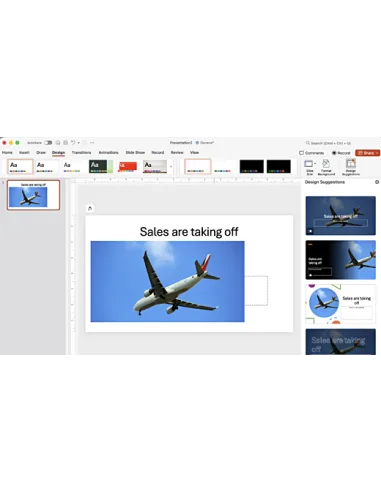Click the Record button near Share
The image size is (381, 492).
point(341,153)
